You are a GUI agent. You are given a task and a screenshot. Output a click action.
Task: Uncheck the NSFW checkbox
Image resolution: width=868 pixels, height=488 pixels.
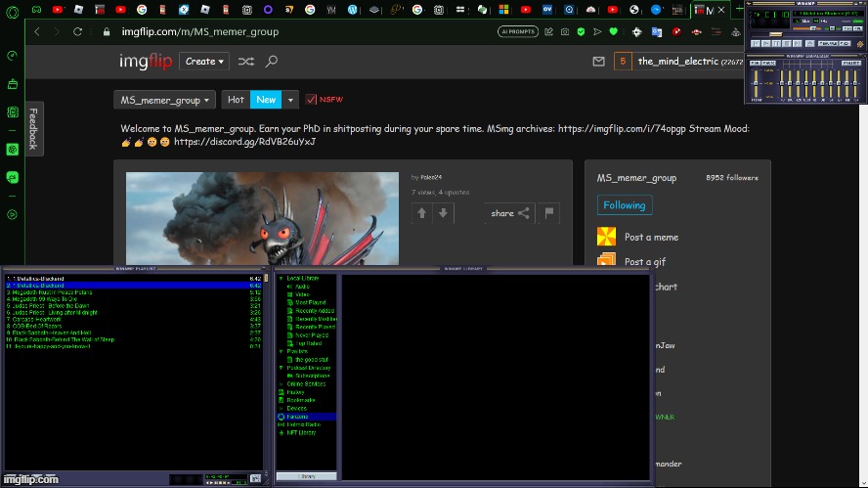tap(311, 100)
